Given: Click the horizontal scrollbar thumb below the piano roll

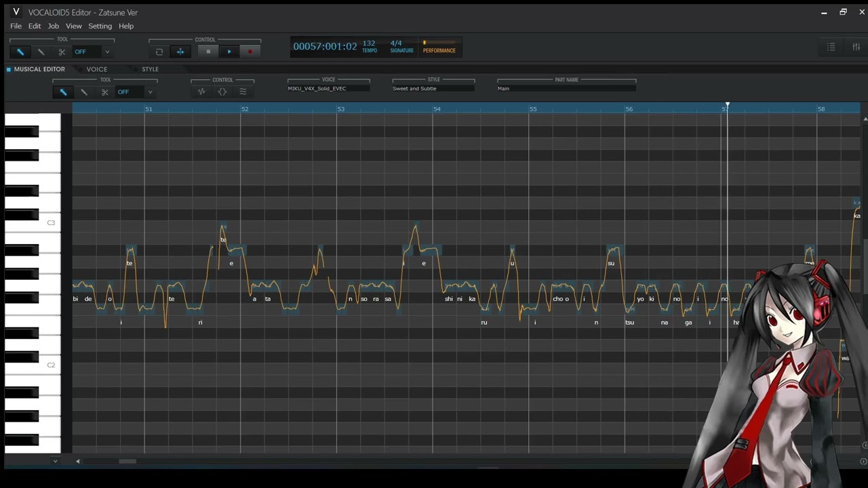Looking at the screenshot, I should (x=127, y=462).
